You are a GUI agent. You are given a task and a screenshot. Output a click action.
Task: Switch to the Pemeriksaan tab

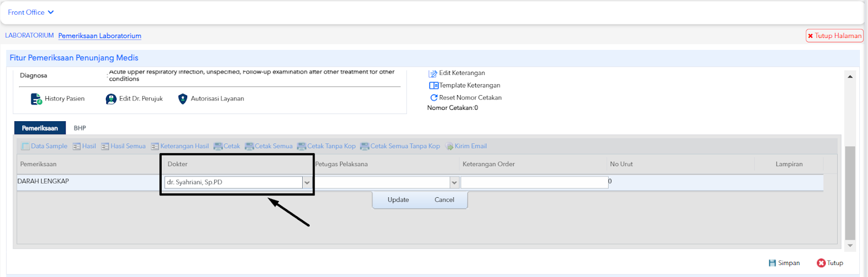point(40,128)
